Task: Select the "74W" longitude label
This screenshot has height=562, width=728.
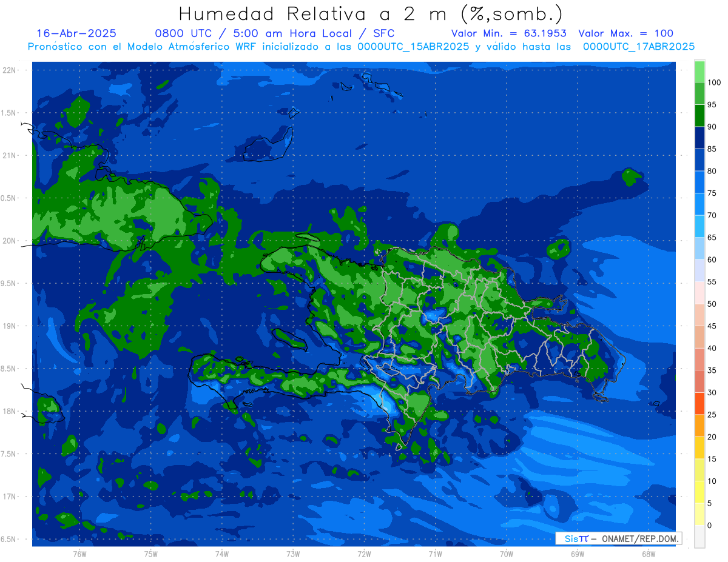Action: (x=222, y=554)
